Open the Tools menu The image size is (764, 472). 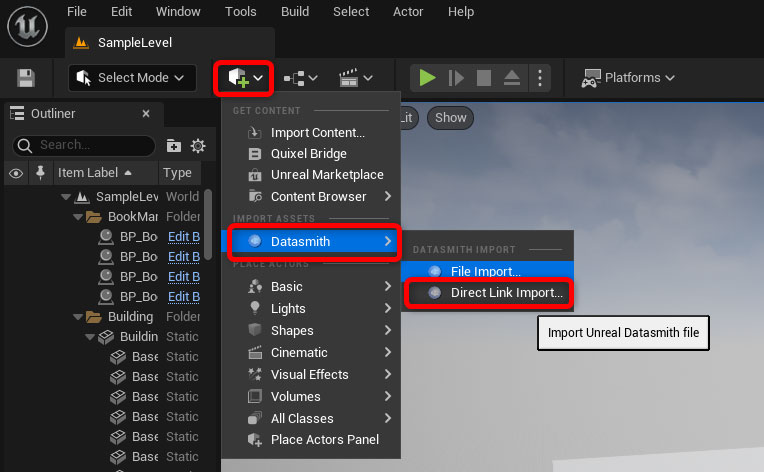[241, 12]
